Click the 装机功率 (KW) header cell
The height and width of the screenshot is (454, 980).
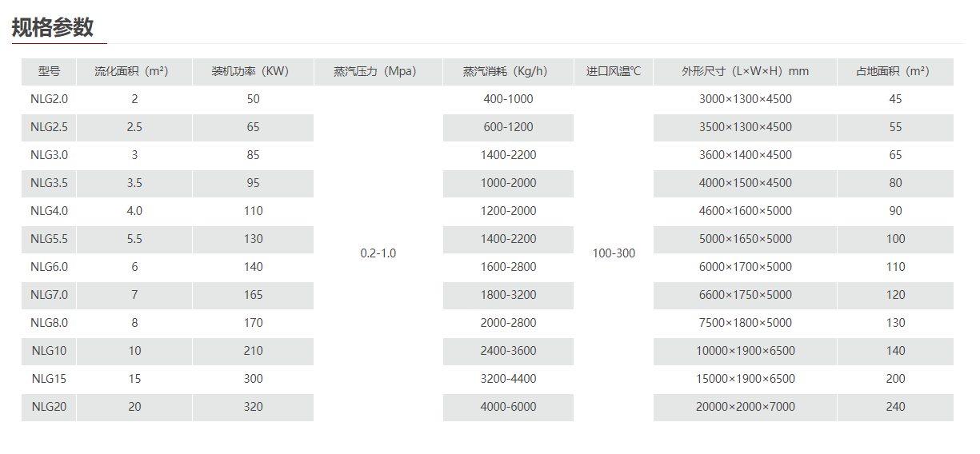coord(253,71)
